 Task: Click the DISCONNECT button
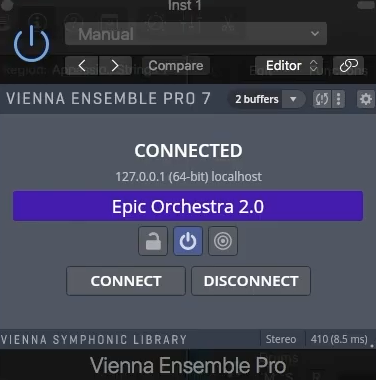251,281
